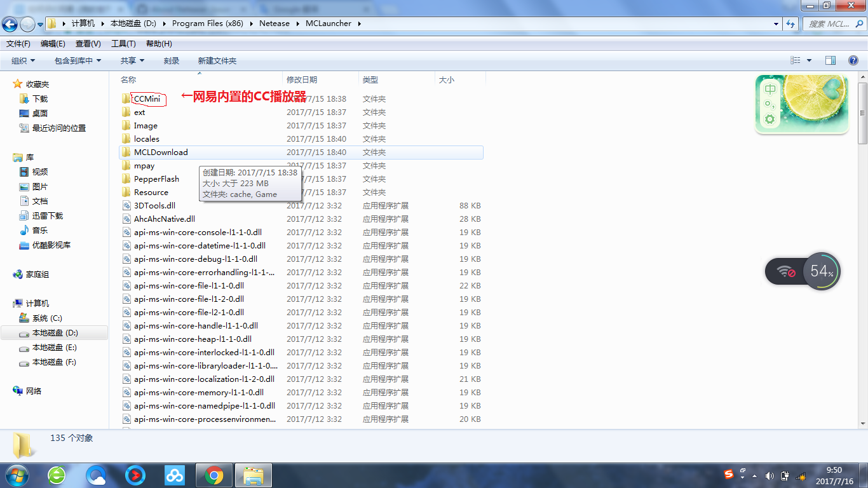Open 网络 in navigation pane
This screenshot has height=488, width=868.
(33, 391)
